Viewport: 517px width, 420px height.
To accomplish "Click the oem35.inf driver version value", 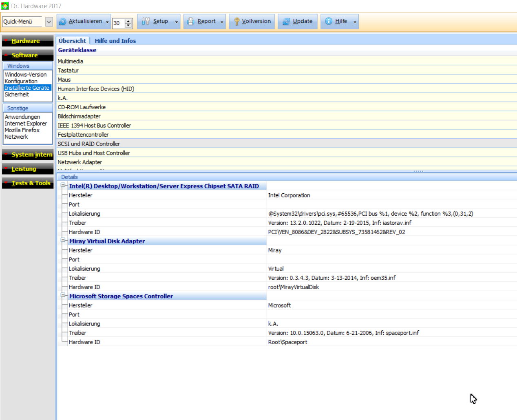I will [x=332, y=278].
